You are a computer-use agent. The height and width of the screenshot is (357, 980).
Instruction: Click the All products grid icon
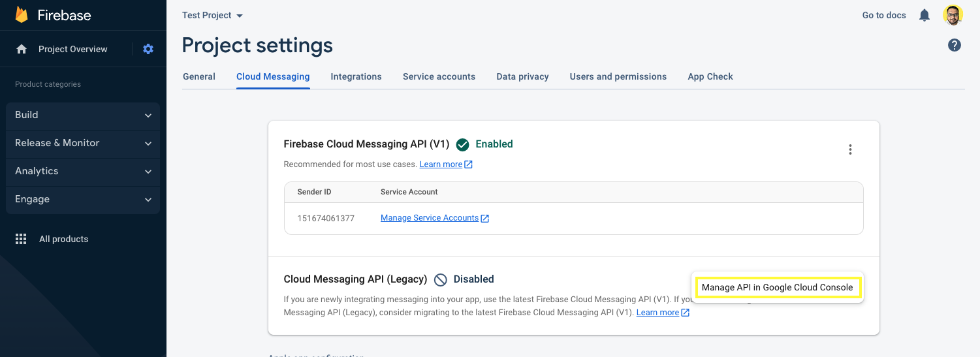point(21,239)
